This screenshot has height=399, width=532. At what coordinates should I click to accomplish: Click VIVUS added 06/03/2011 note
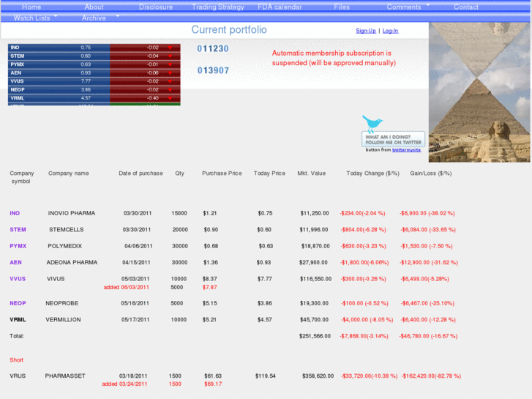pos(126,287)
